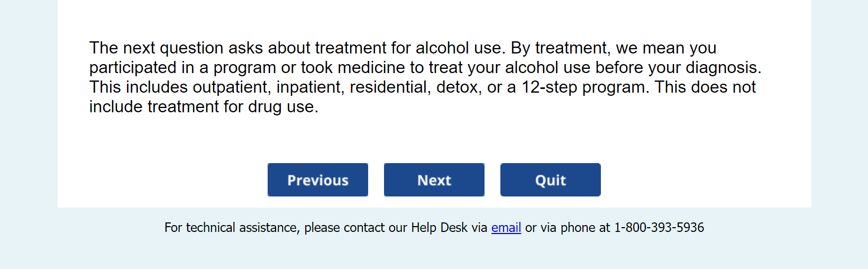Click "or via phone at" footer text
The image size is (868, 269).
[x=567, y=228]
